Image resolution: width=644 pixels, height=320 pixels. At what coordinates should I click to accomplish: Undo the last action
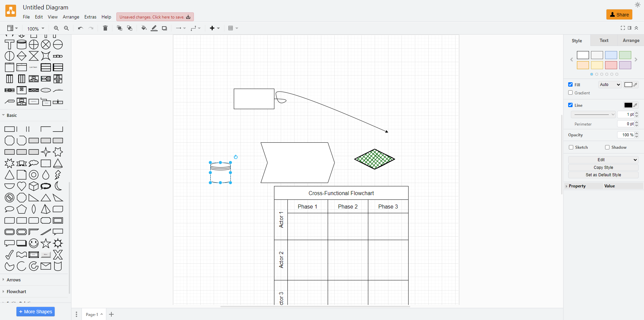coord(80,29)
